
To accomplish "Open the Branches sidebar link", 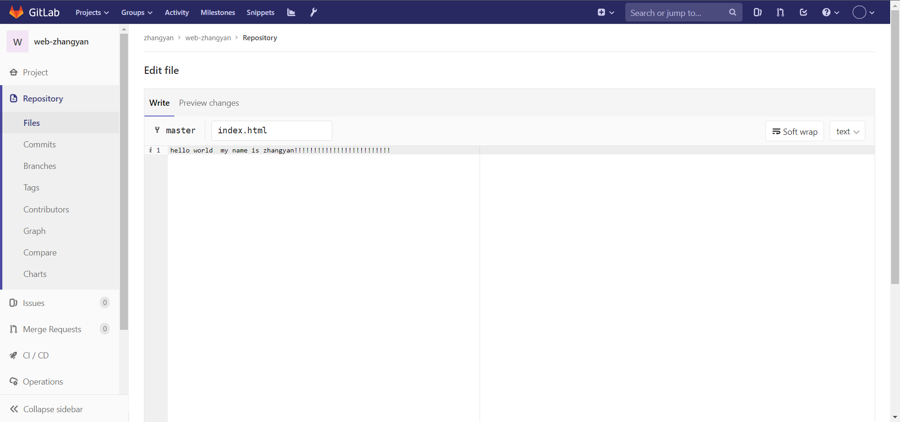I will [x=40, y=166].
